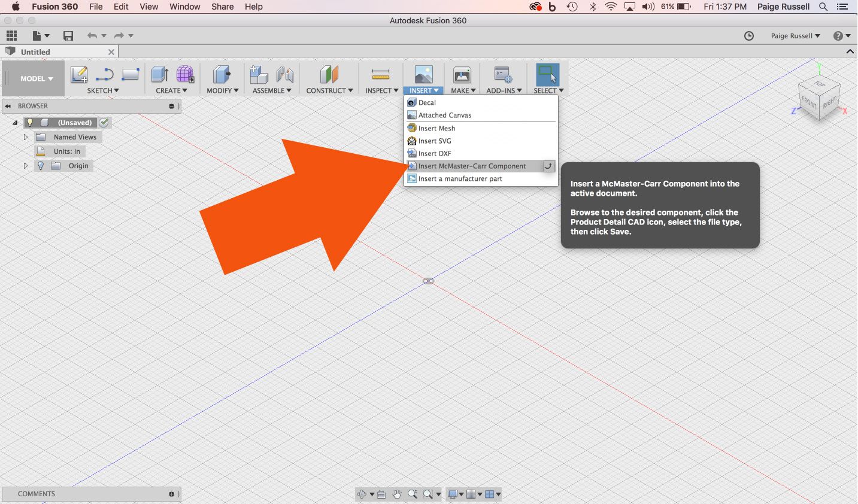Activate the Pan hand tool
Viewport: 858px width, 504px height.
397,494
